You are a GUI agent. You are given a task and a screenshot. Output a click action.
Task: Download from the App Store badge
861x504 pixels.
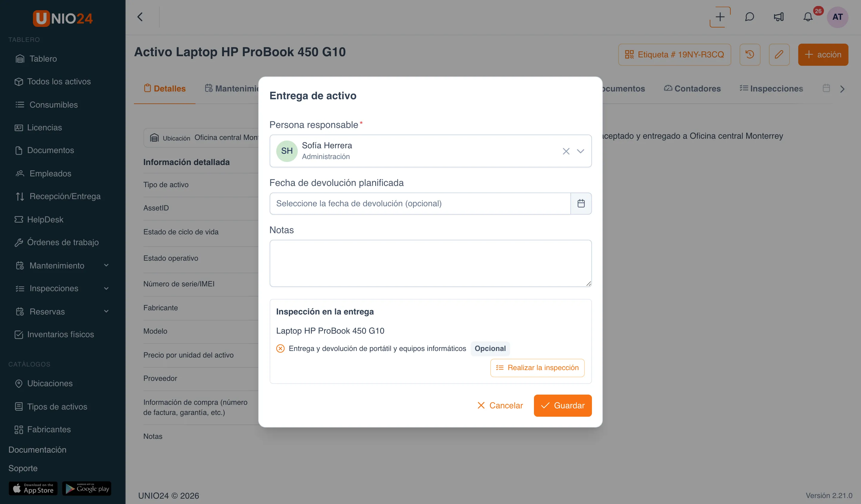(33, 488)
